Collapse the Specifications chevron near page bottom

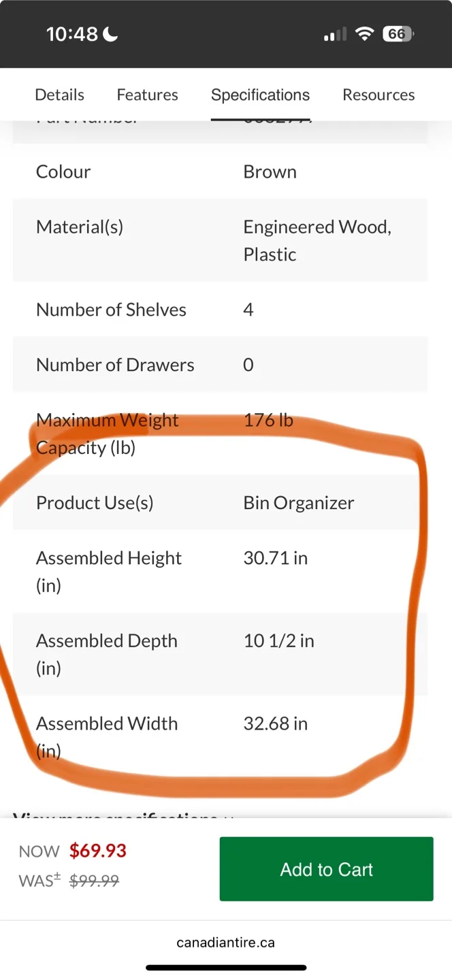coord(228,819)
